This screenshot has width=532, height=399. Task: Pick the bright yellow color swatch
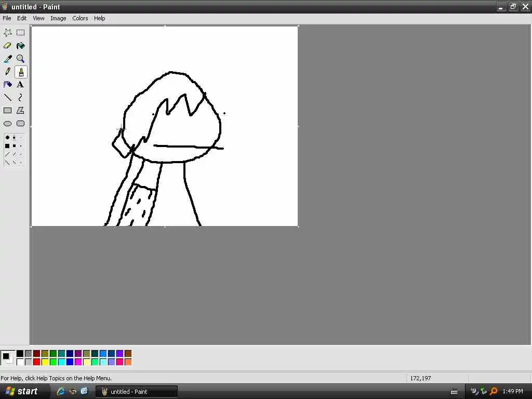(45, 362)
